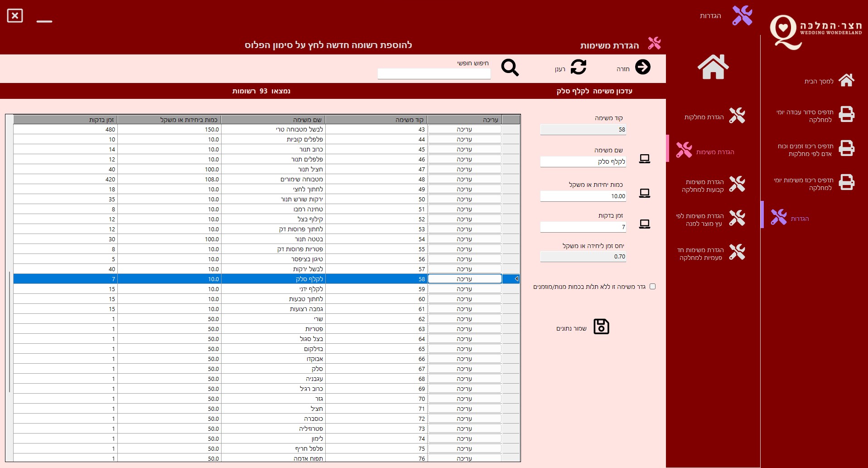This screenshot has height=468, width=868.
Task: Click keyboard icon beside time in minutes field
Action: click(644, 224)
